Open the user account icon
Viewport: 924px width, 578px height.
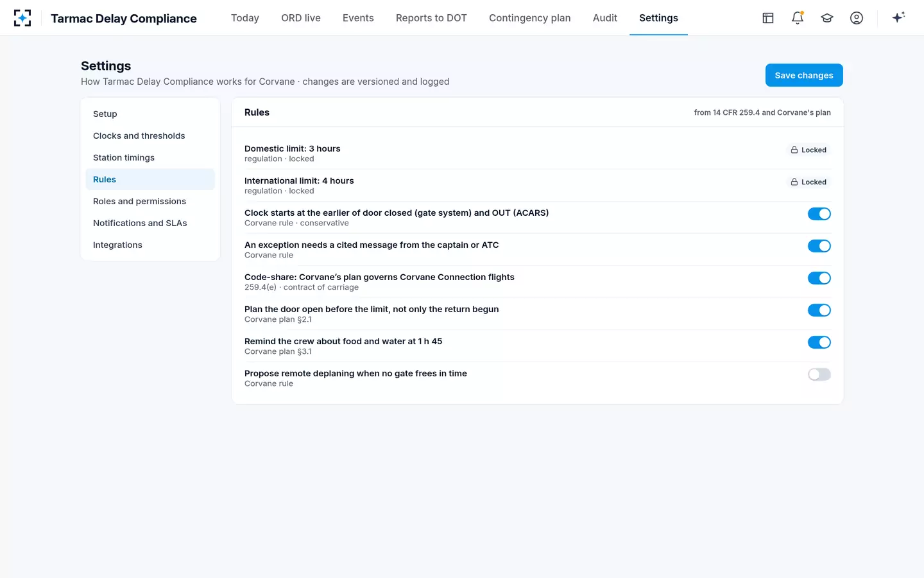click(857, 18)
